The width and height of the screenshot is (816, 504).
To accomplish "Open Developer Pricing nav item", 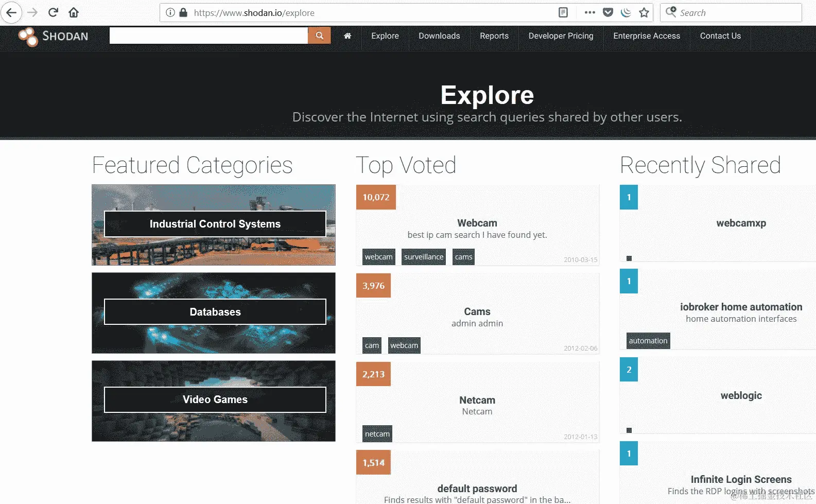I will 561,36.
